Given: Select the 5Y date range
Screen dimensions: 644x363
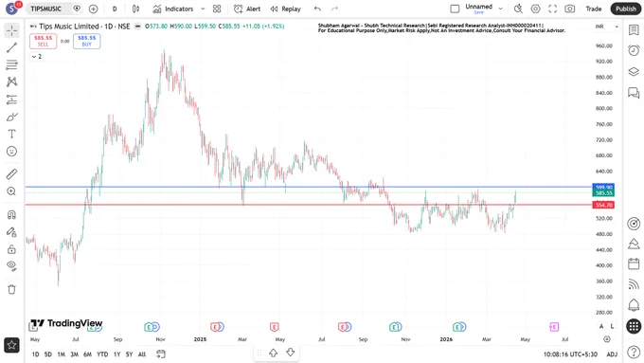Looking at the screenshot, I should [129, 354].
